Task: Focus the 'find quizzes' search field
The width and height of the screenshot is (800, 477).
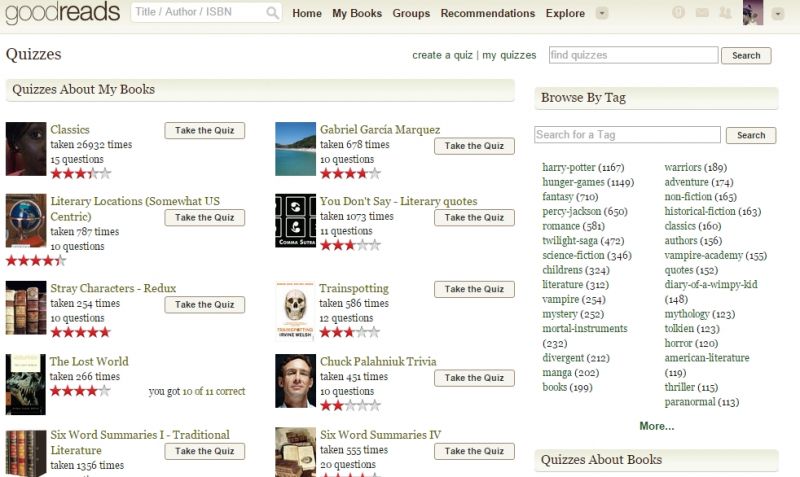Action: pos(633,55)
